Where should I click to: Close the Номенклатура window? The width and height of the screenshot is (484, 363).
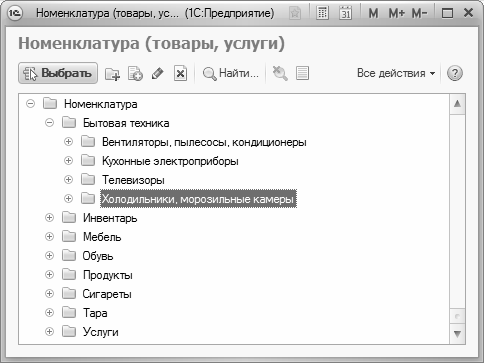468,13
